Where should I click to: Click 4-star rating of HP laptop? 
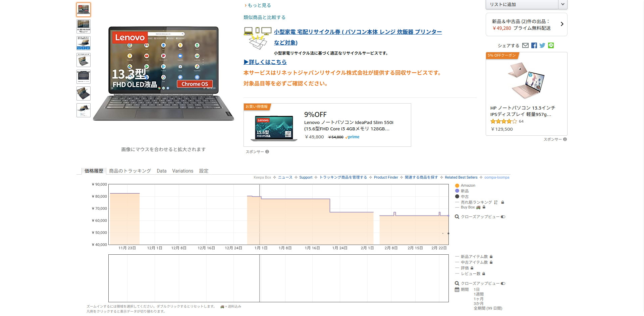[503, 121]
